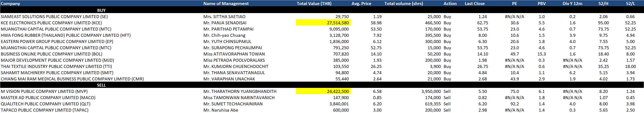Select manager Mr. Chih-yao Chuang
Image resolution: width=644 pixels, height=113 pixels.
click(x=224, y=35)
